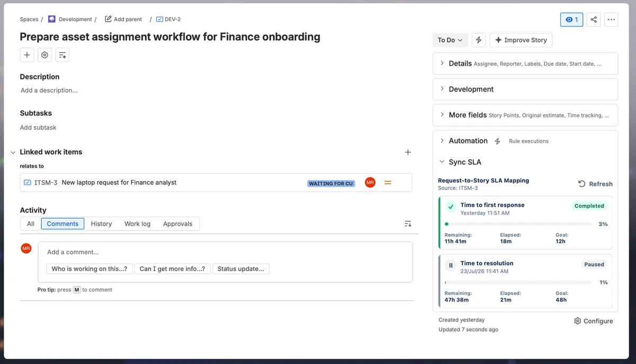
Task: Click Add parent in the breadcrumb
Action: 123,19
